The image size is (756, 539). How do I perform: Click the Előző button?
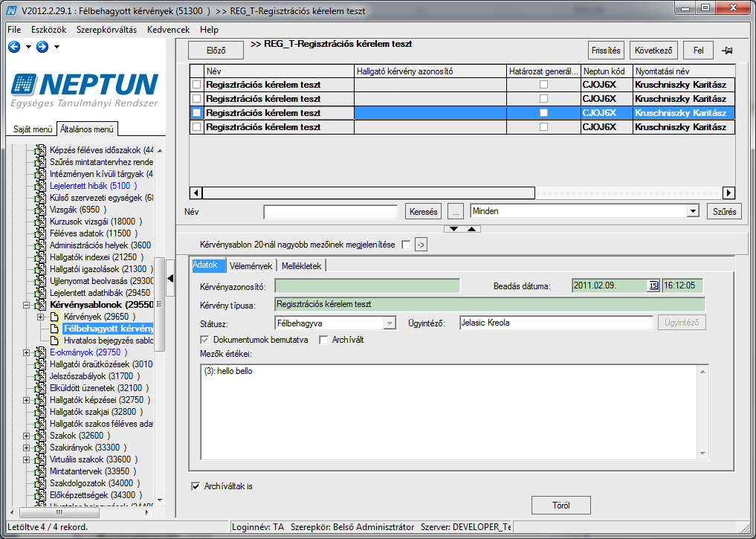point(216,51)
